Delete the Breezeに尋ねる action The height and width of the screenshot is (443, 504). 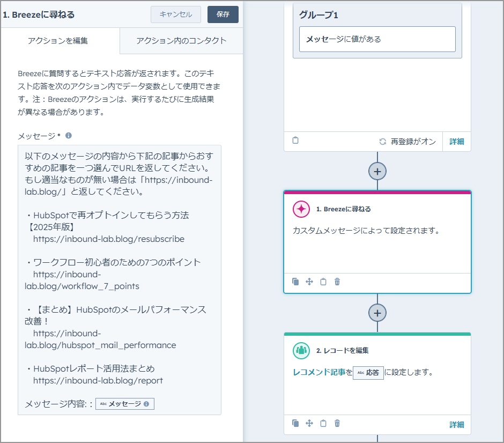337,282
